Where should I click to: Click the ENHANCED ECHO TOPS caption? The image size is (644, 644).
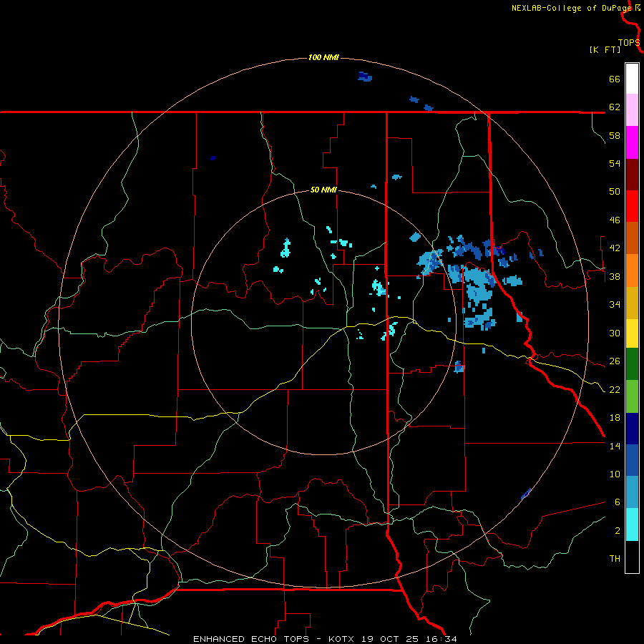click(251, 639)
